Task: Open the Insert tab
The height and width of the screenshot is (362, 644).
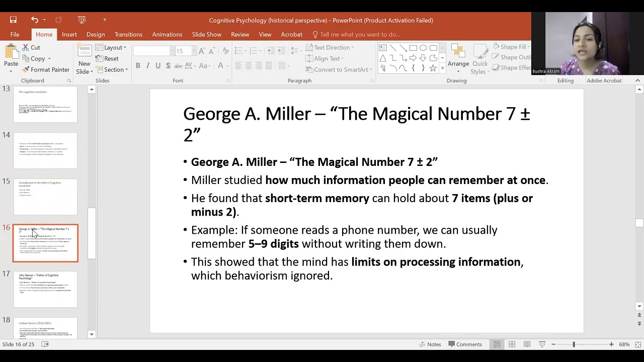Action: [x=69, y=34]
